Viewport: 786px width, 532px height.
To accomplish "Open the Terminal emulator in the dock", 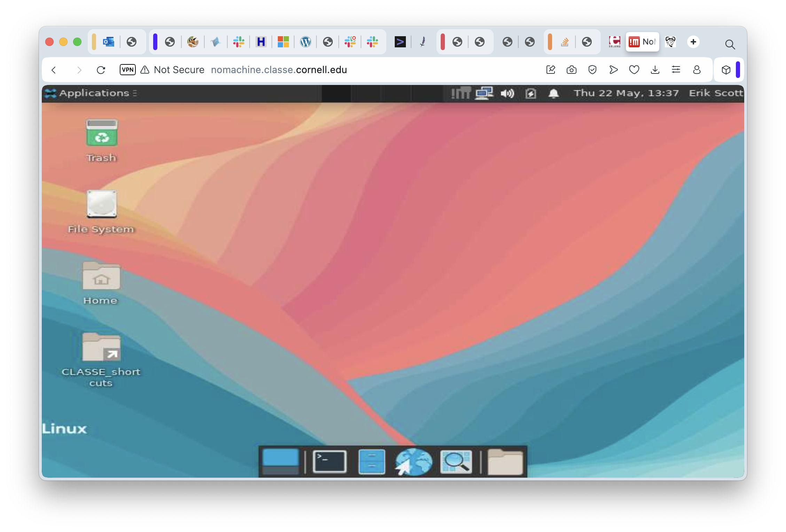I will click(x=329, y=462).
